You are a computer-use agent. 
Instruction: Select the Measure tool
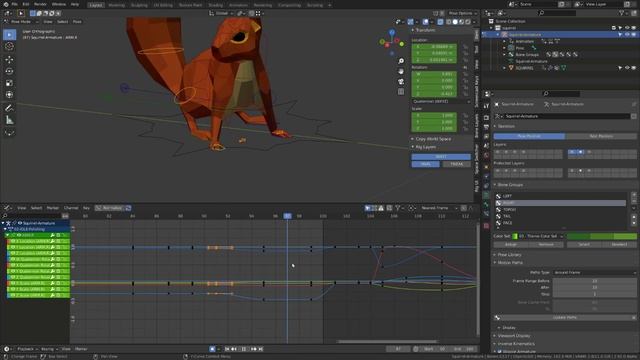click(x=9, y=120)
